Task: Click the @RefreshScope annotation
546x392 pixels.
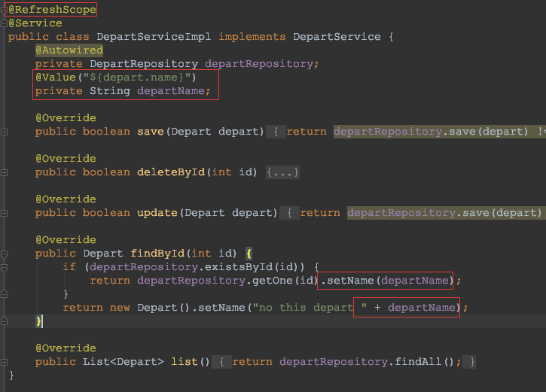Action: point(52,9)
